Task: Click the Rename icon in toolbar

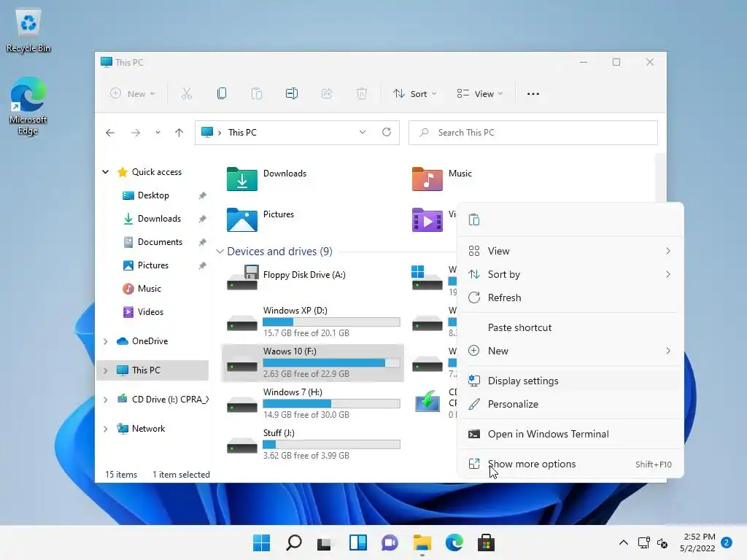Action: coord(292,94)
